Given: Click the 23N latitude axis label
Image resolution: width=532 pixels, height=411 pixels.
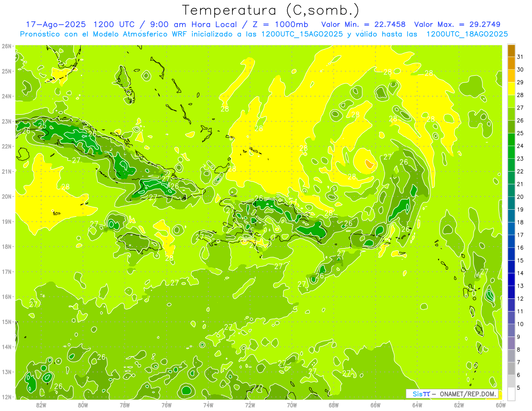Looking at the screenshot, I should (x=7, y=121).
